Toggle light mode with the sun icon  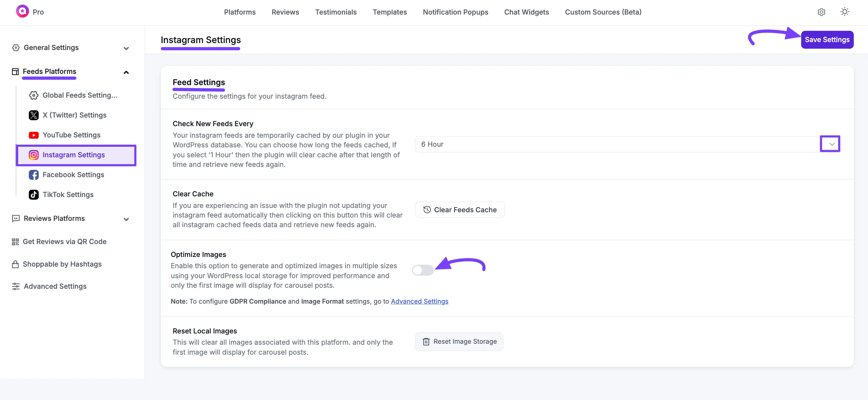click(x=845, y=12)
